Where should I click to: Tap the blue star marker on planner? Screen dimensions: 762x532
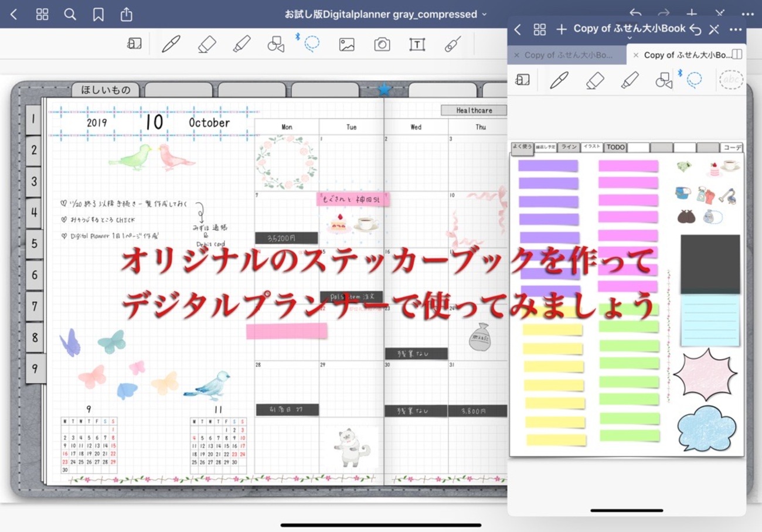(x=384, y=89)
